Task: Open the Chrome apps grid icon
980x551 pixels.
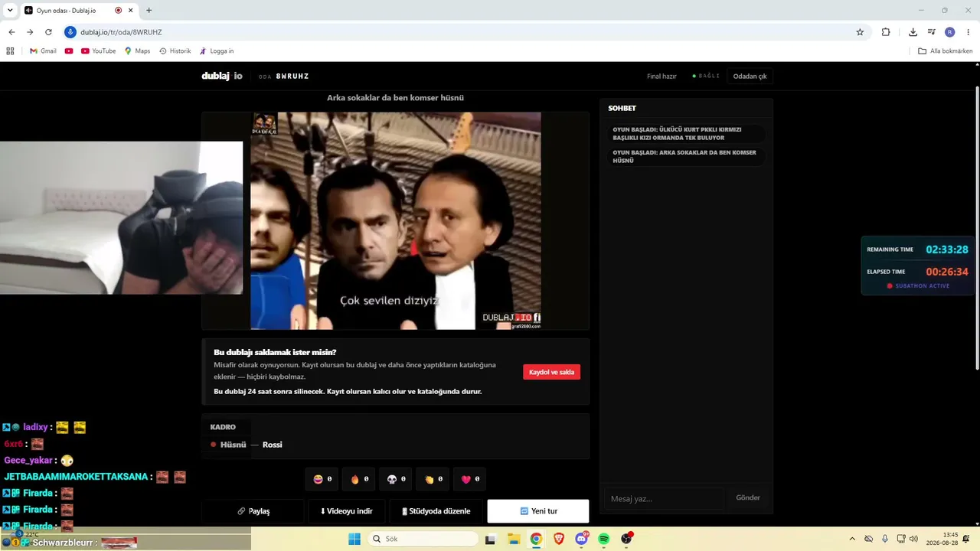Action: click(10, 51)
